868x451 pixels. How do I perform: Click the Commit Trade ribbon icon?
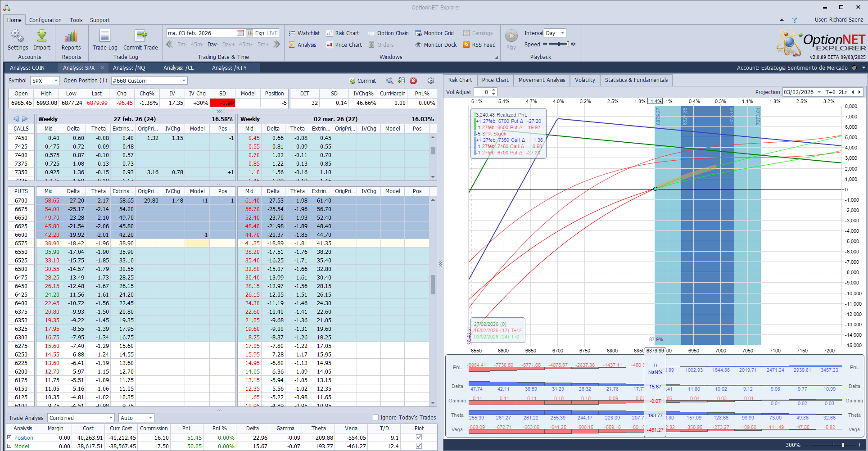tap(140, 40)
